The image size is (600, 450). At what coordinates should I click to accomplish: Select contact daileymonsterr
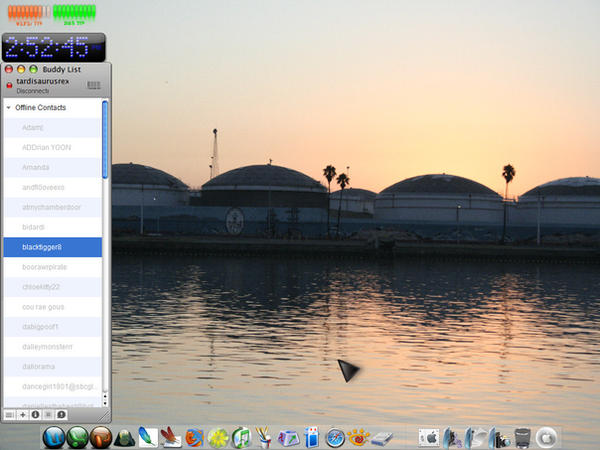(53, 347)
